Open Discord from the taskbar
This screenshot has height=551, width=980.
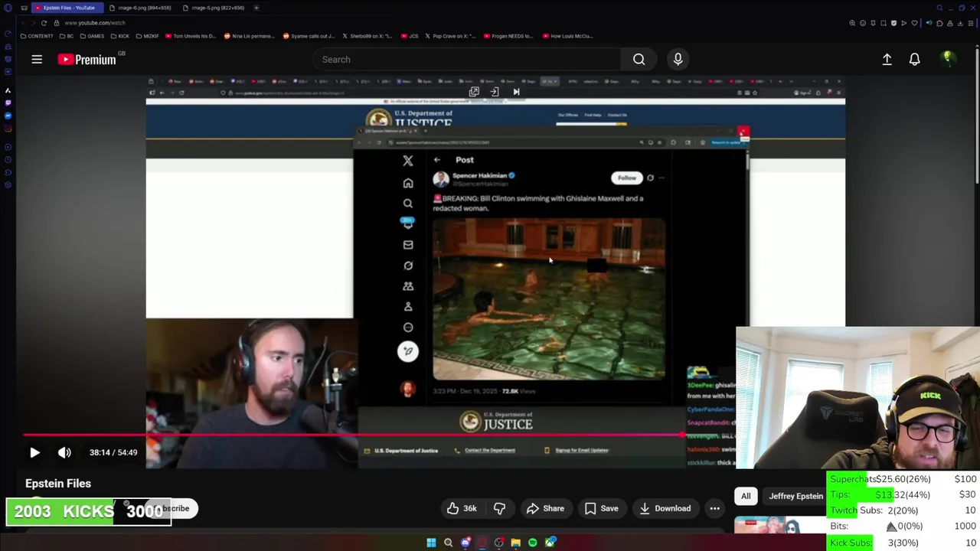coord(465,543)
